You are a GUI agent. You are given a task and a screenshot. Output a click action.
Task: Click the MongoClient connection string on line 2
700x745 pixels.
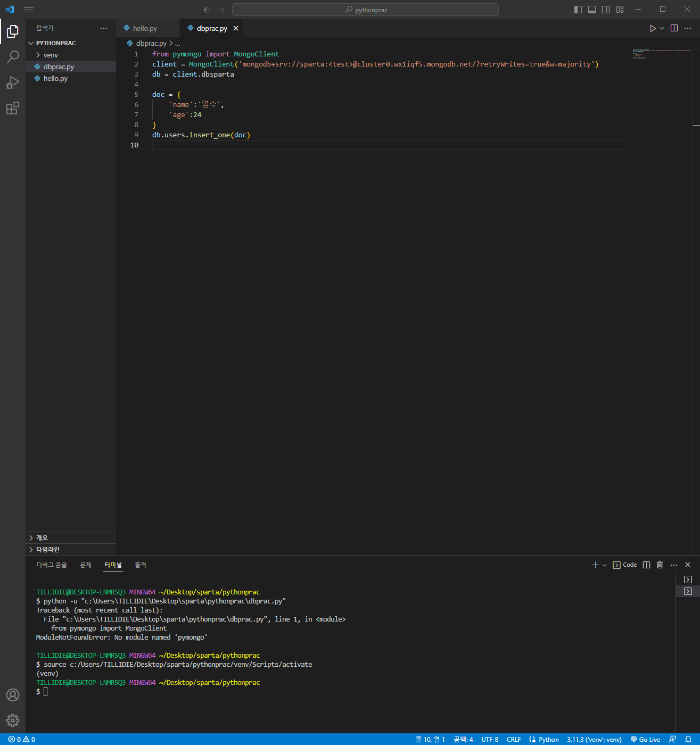pyautogui.click(x=416, y=64)
